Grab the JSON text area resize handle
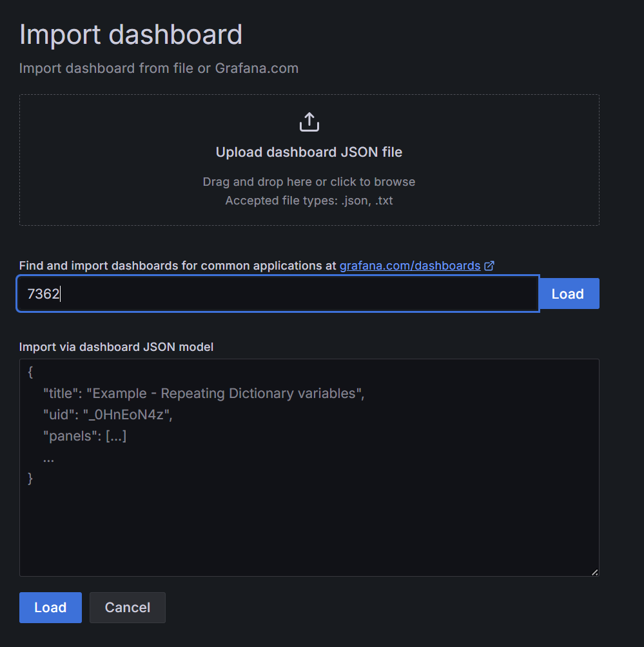 (594, 572)
